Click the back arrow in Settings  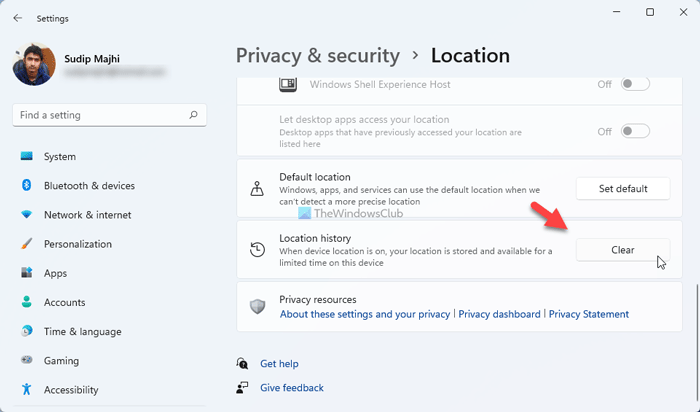tap(18, 18)
